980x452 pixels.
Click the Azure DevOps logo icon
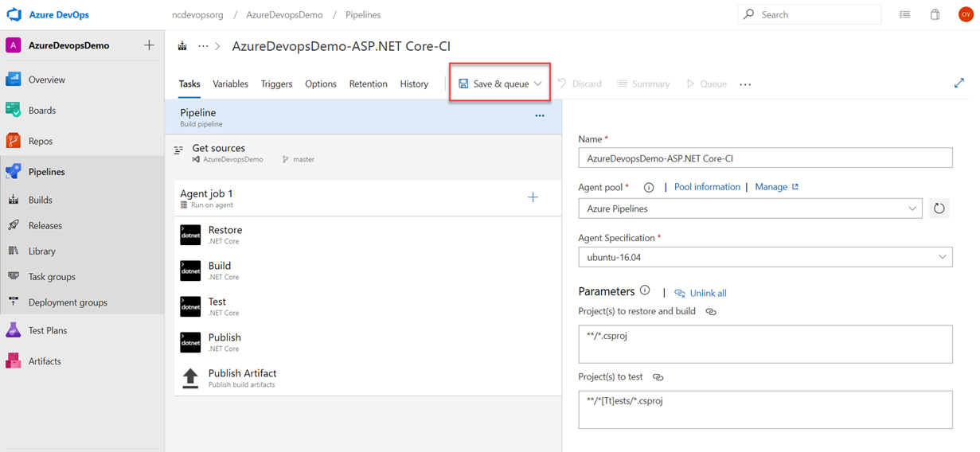pyautogui.click(x=14, y=15)
